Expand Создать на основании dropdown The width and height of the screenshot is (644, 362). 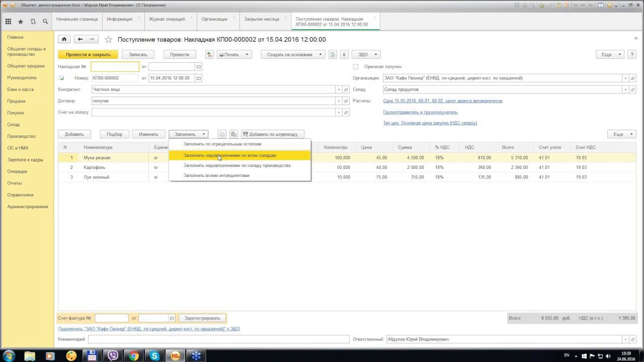point(293,54)
